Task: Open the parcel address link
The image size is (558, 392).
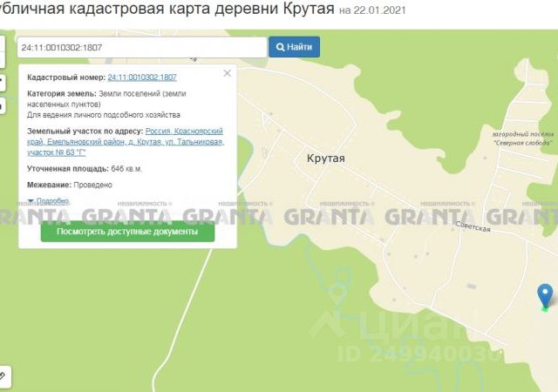Action: coord(124,141)
